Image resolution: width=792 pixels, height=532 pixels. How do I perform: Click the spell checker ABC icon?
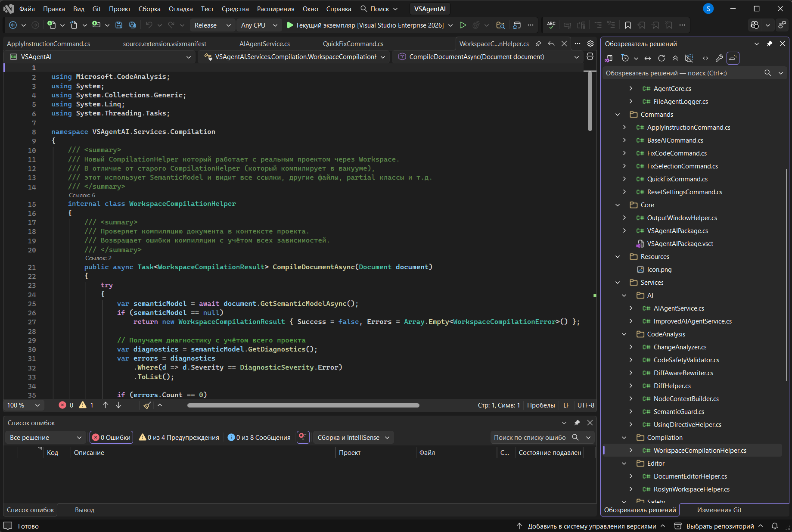(551, 25)
